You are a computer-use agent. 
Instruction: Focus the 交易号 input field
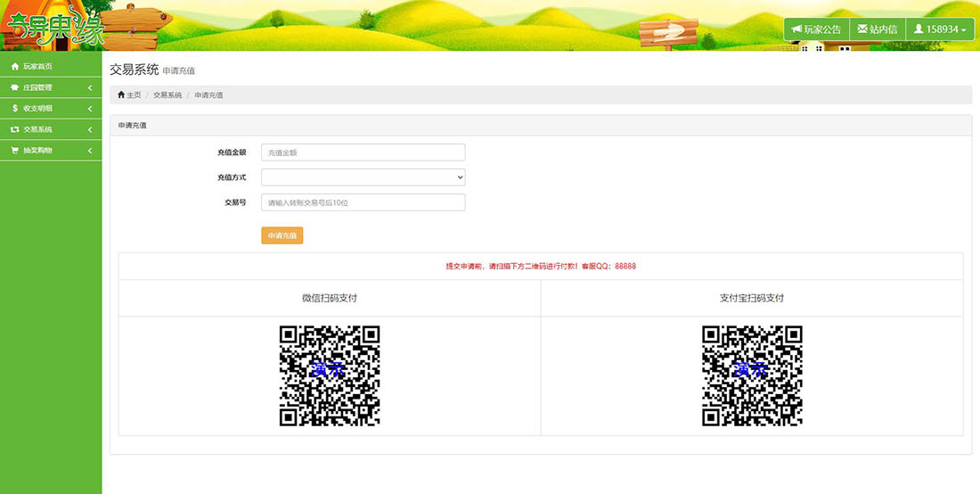[x=363, y=202]
